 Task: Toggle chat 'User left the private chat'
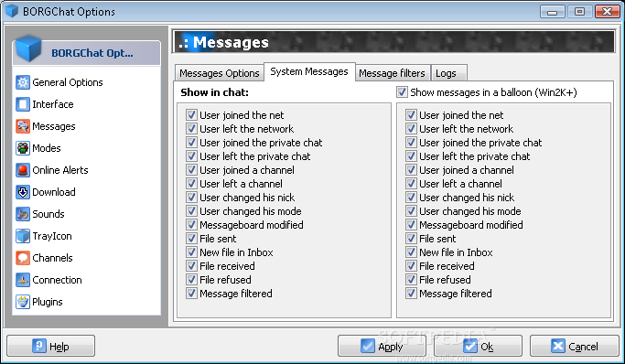pos(191,156)
